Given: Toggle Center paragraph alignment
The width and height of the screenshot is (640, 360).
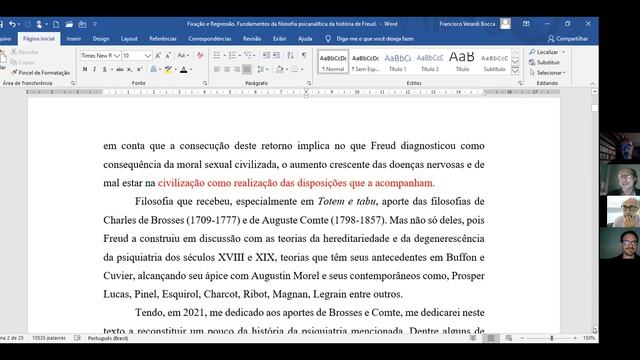Looking at the screenshot, I should tap(227, 69).
